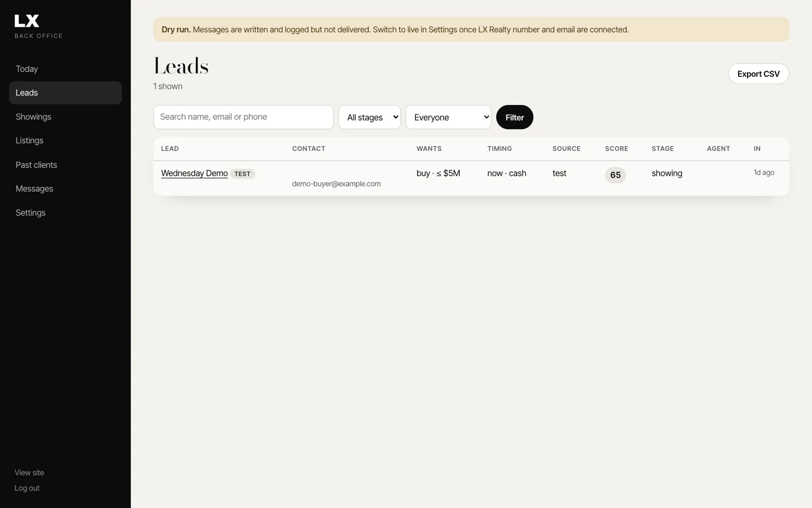Click the '1 shown' count text
812x508 pixels.
coord(168,86)
